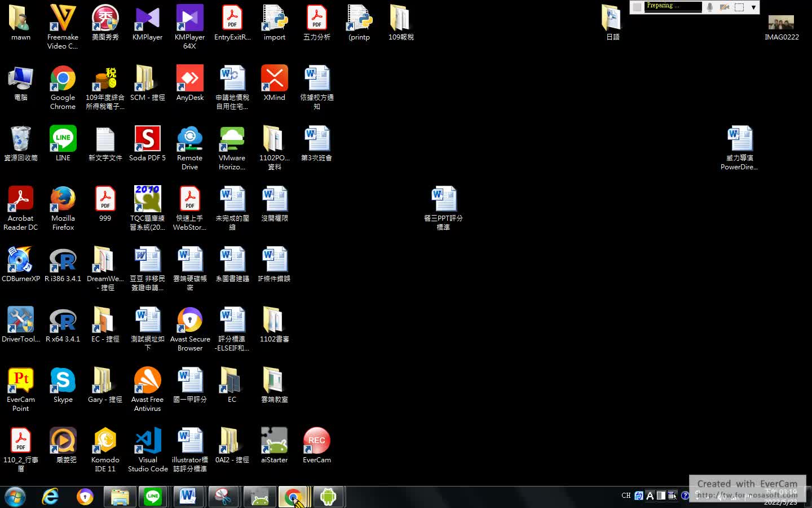Click the Windows Start button
The width and height of the screenshot is (812, 508).
click(x=15, y=497)
